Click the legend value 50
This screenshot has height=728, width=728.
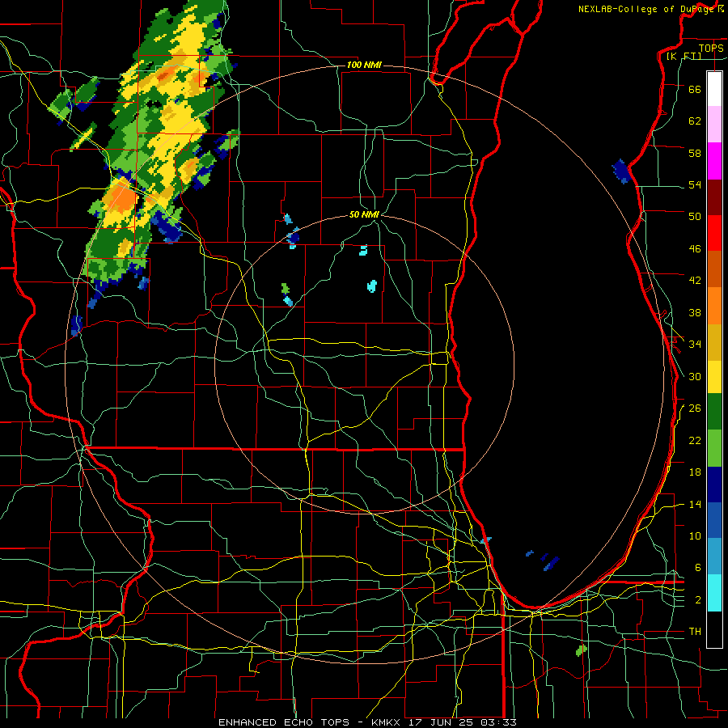point(695,216)
